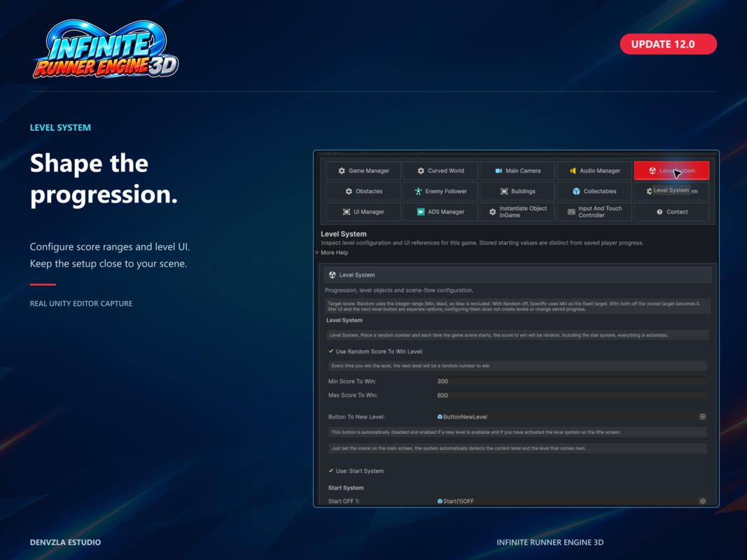Click the "Start OFF 1:" label

click(x=344, y=501)
